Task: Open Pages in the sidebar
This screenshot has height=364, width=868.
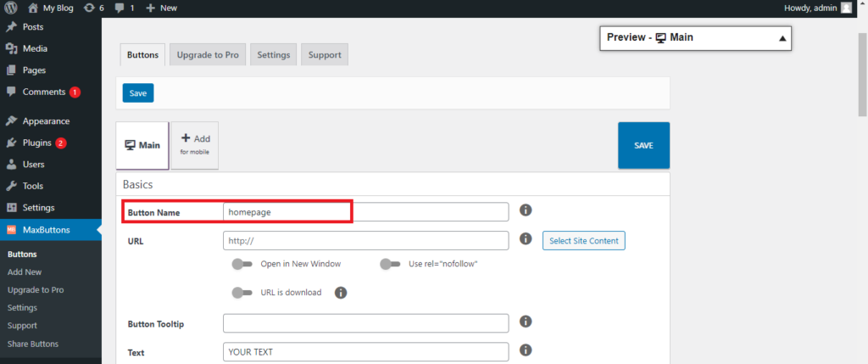Action: tap(34, 70)
